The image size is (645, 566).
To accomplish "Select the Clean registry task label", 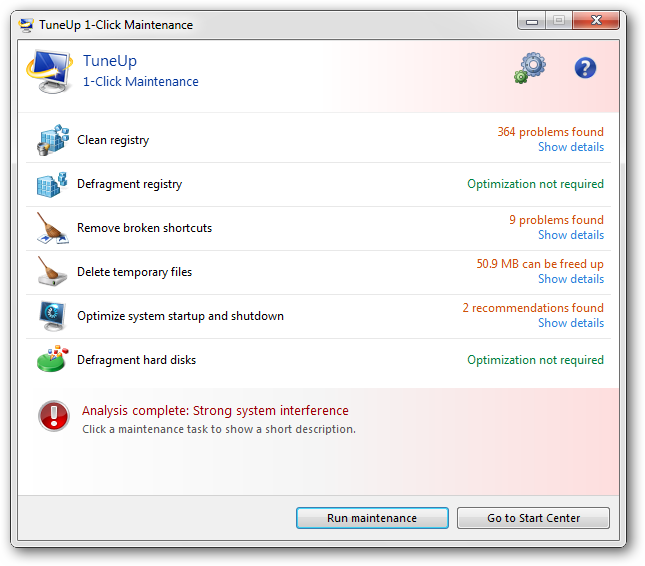I will click(113, 140).
